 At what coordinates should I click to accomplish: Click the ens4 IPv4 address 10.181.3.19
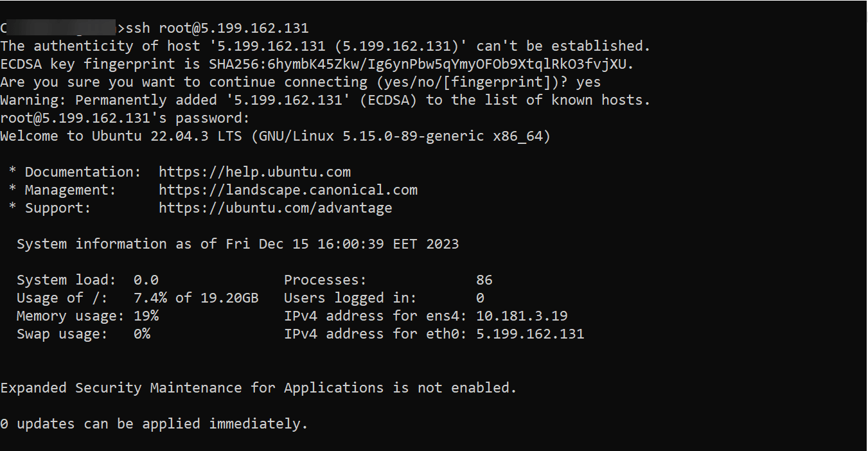(522, 316)
